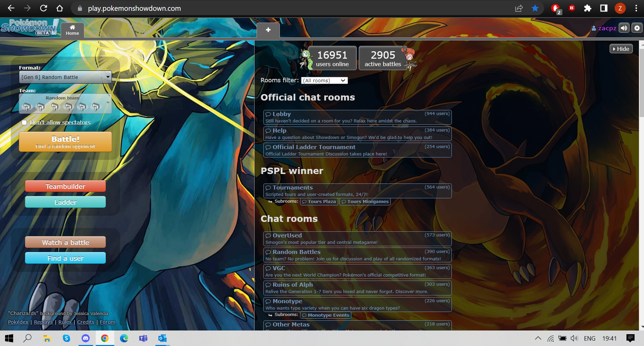This screenshot has height=346, width=644.
Task: Click the browser reload icon
Action: click(x=43, y=8)
